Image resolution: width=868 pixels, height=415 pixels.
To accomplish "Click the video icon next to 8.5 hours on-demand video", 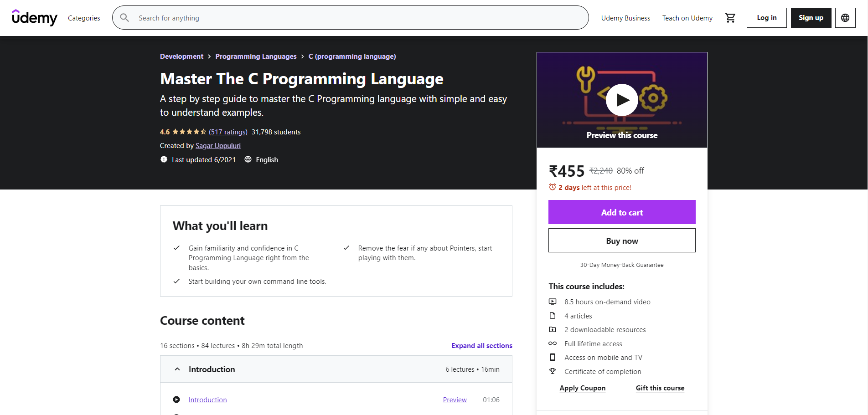I will tap(553, 302).
